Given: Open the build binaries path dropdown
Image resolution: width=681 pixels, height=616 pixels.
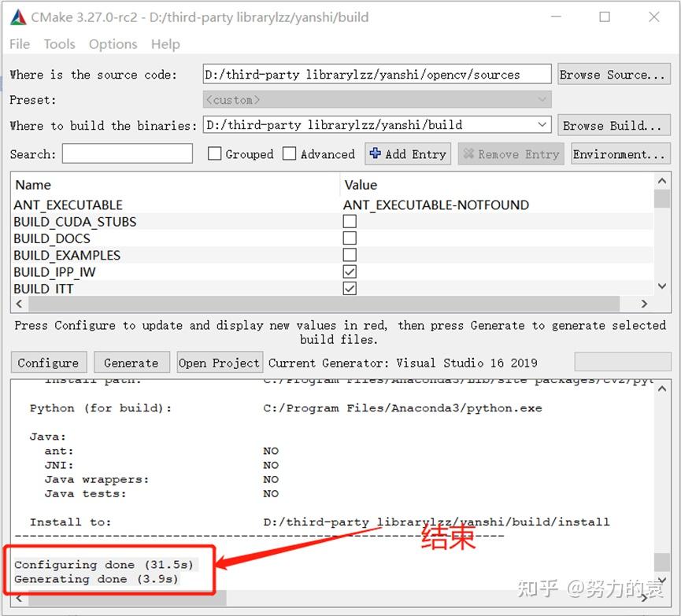Looking at the screenshot, I should click(x=542, y=124).
